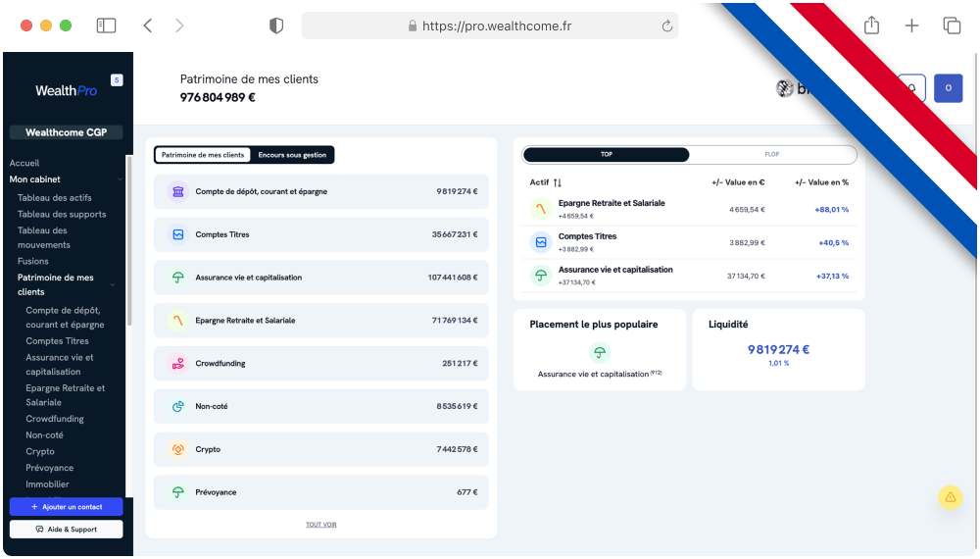
Task: Open the privacy shield icon
Action: (276, 25)
